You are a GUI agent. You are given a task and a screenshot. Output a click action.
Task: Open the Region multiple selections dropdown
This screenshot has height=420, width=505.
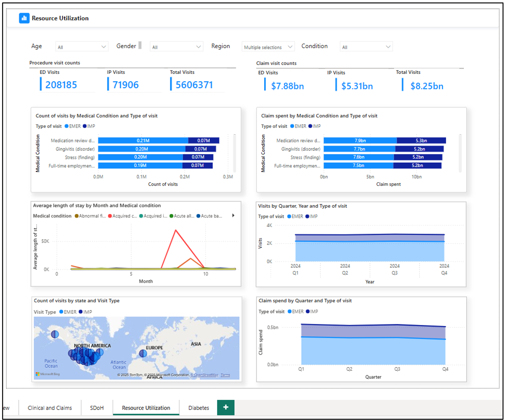click(x=268, y=47)
